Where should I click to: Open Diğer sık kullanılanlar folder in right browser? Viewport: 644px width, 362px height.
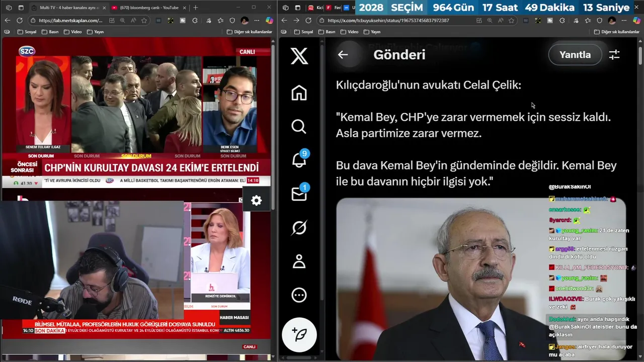click(616, 32)
